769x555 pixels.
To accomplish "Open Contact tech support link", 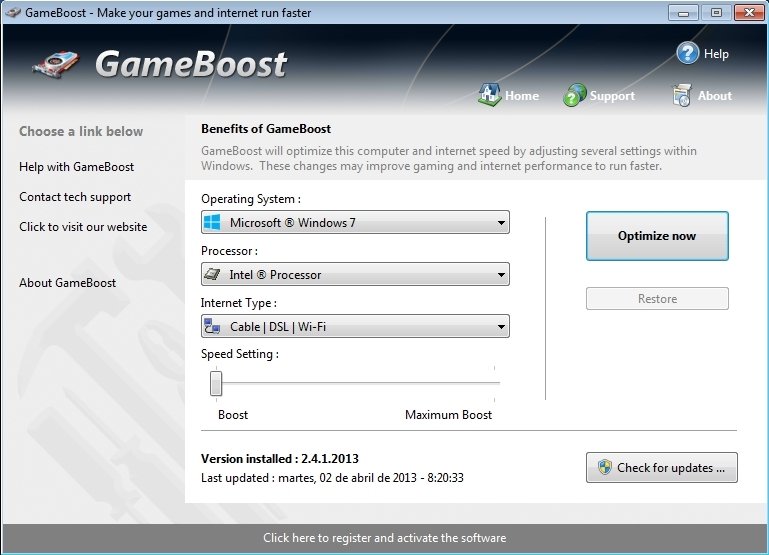I will click(75, 197).
